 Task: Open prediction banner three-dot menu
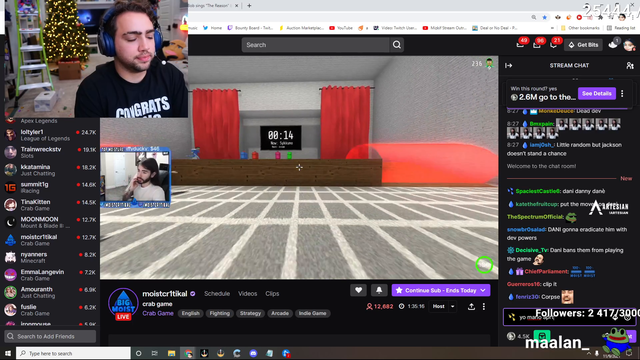(x=622, y=93)
